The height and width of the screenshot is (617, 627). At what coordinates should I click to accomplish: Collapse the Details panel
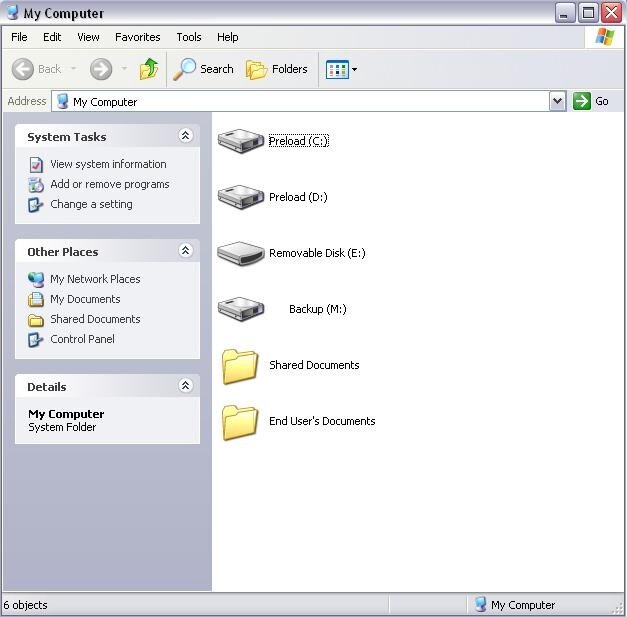point(185,386)
